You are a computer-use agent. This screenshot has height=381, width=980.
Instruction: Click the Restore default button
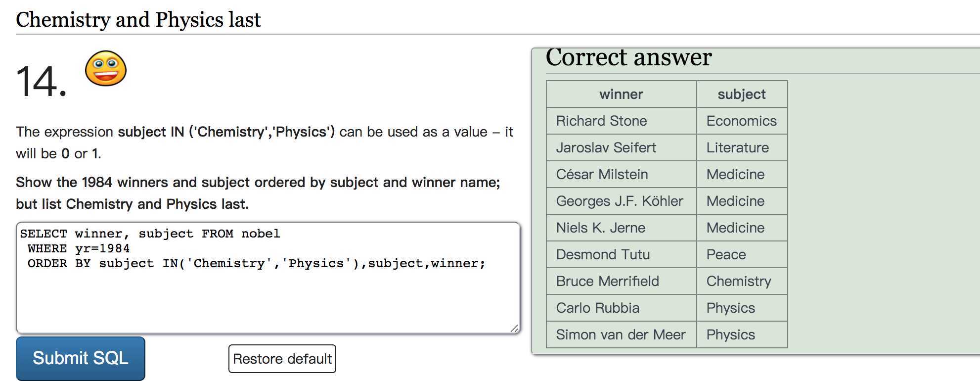(x=282, y=359)
